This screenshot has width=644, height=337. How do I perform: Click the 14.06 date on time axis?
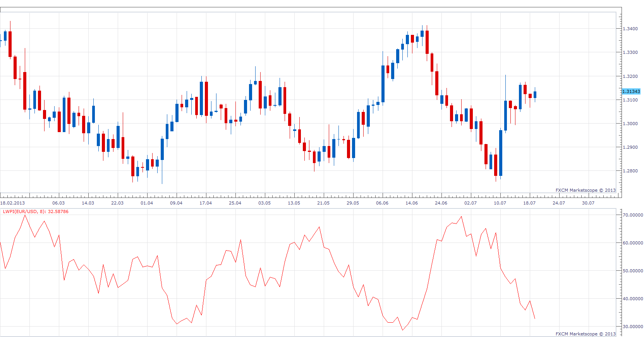[x=412, y=203]
